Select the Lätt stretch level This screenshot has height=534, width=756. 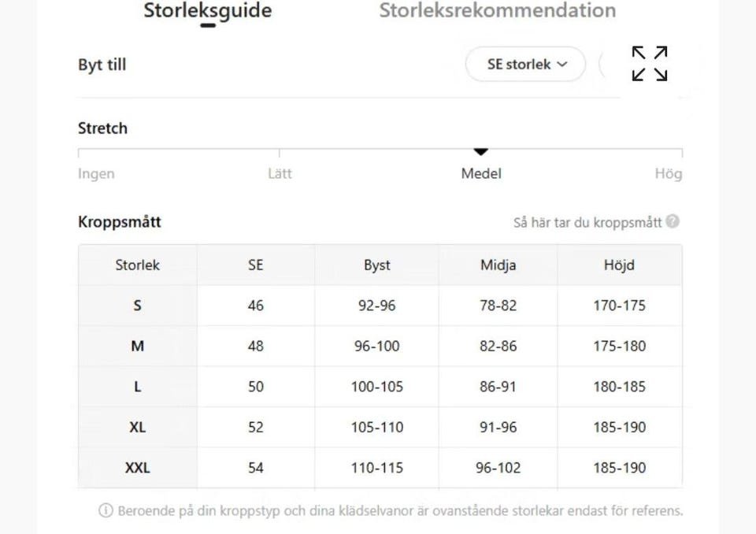280,174
